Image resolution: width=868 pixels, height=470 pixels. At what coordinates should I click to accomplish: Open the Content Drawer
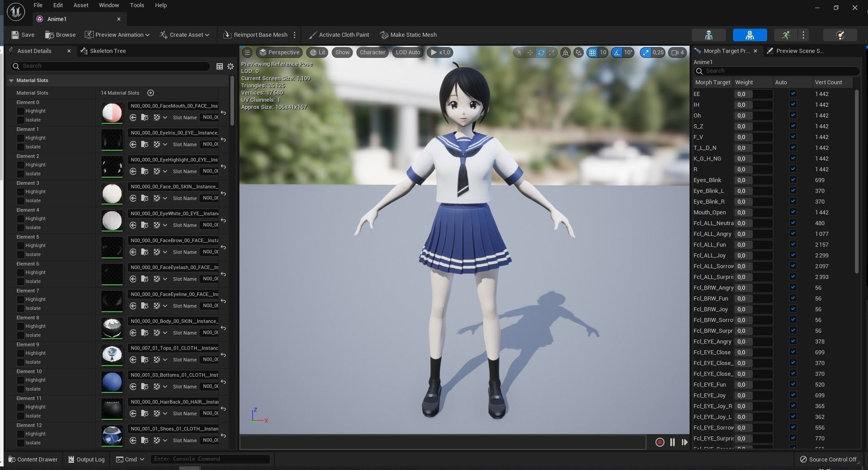(x=32, y=459)
